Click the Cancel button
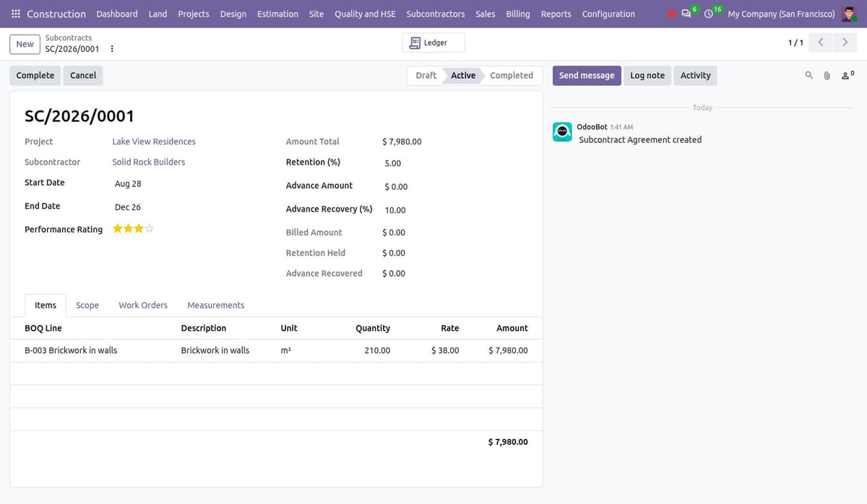This screenshot has height=504, width=867. 83,75
